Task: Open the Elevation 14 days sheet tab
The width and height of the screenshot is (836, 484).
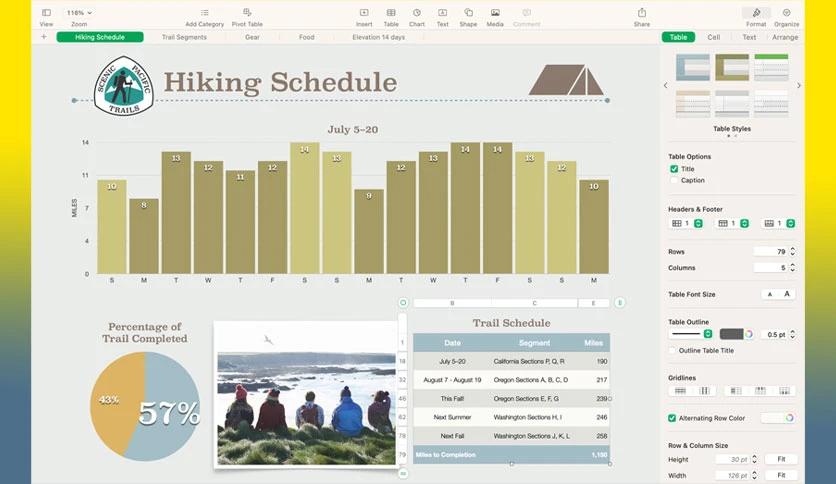Action: point(379,37)
